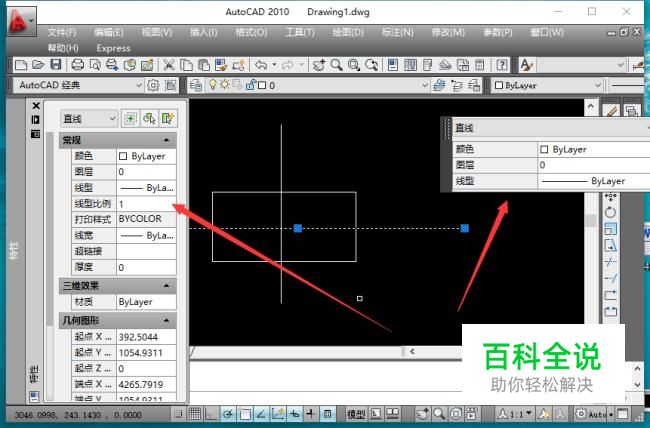Toggle Snap Mode in status bar
The width and height of the screenshot is (650, 428).
(x=178, y=413)
